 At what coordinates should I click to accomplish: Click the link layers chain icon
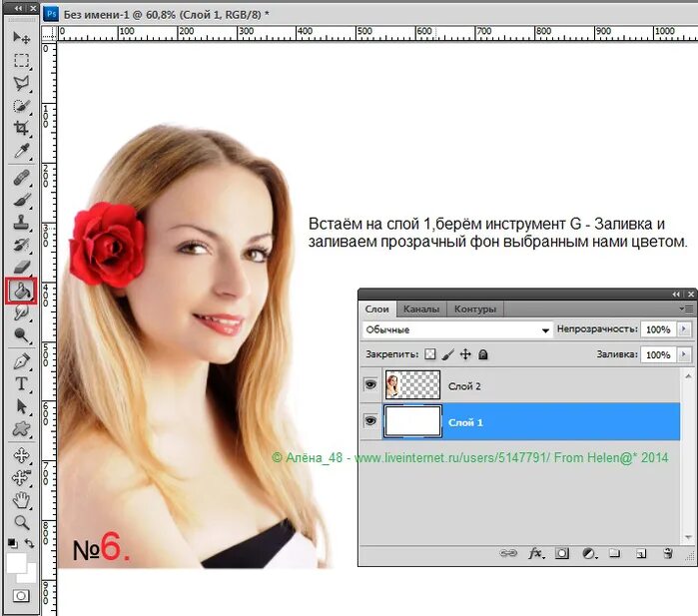pos(508,553)
